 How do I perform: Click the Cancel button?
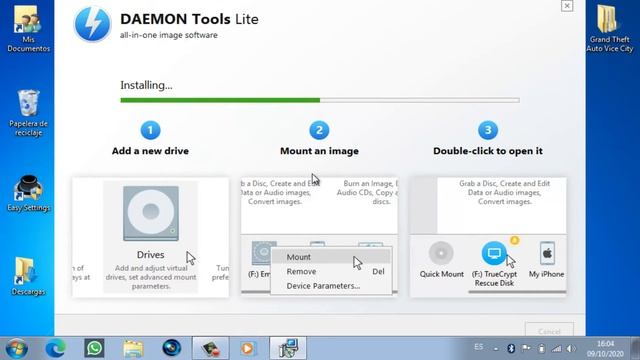pyautogui.click(x=549, y=331)
